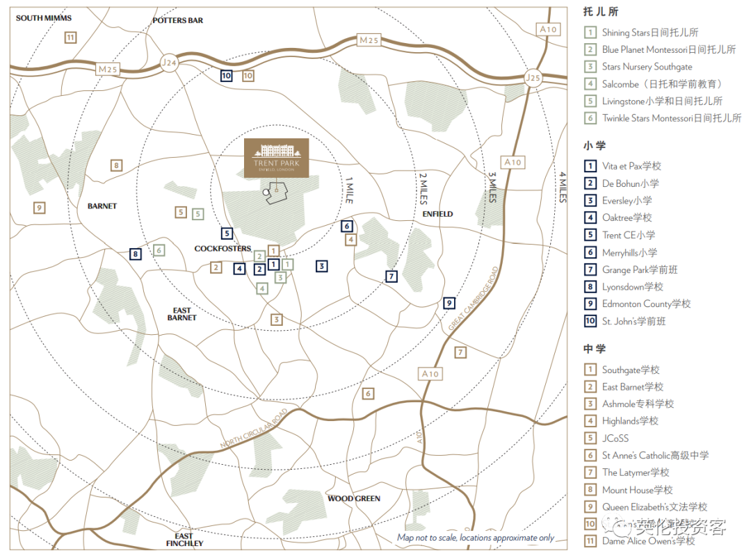
Task: Click navy map marker 4 below Cockfosters
Action: click(239, 269)
